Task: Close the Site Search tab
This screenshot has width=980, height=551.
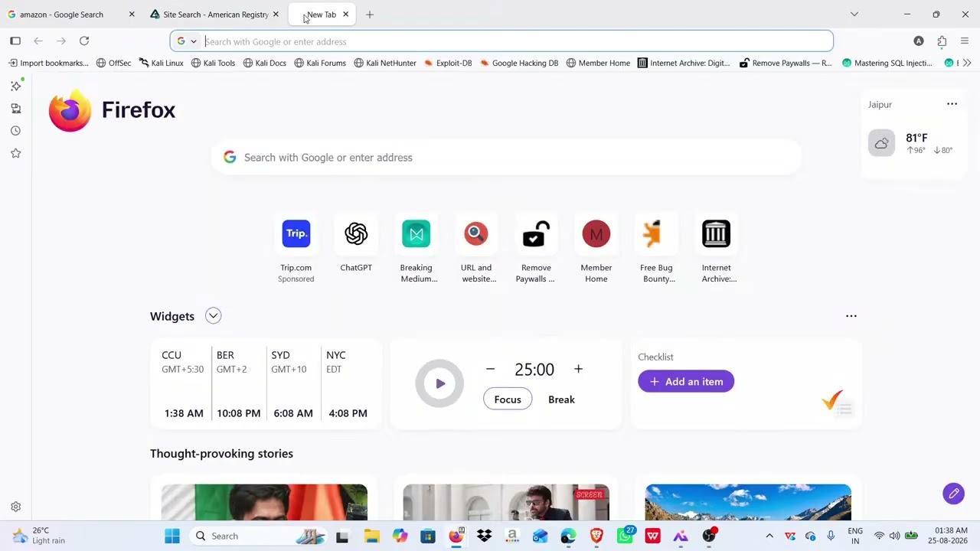Action: coord(276,15)
